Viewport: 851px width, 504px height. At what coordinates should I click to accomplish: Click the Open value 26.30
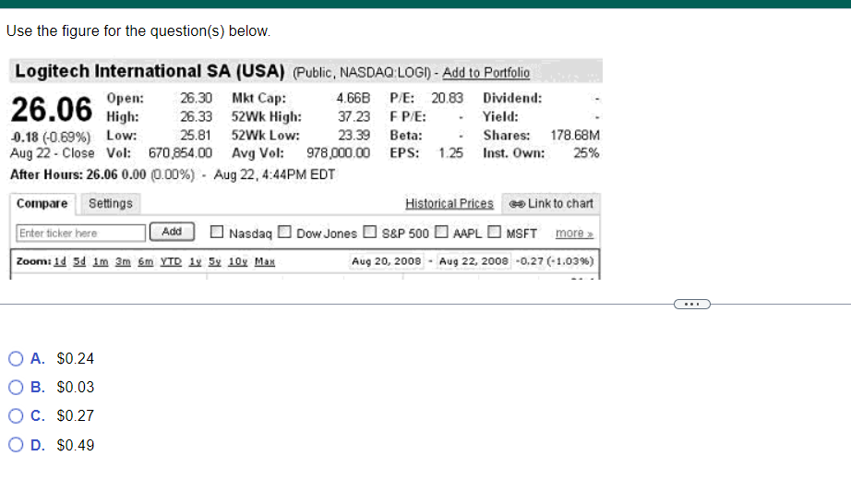click(196, 98)
